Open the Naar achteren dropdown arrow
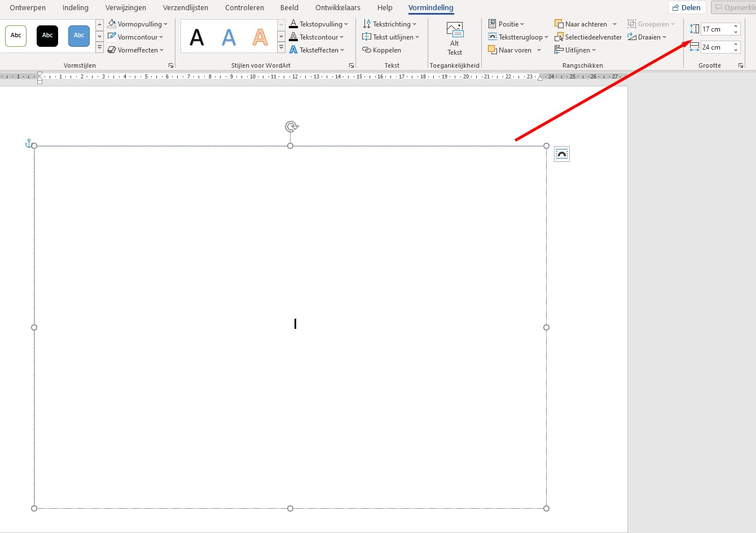 (614, 24)
